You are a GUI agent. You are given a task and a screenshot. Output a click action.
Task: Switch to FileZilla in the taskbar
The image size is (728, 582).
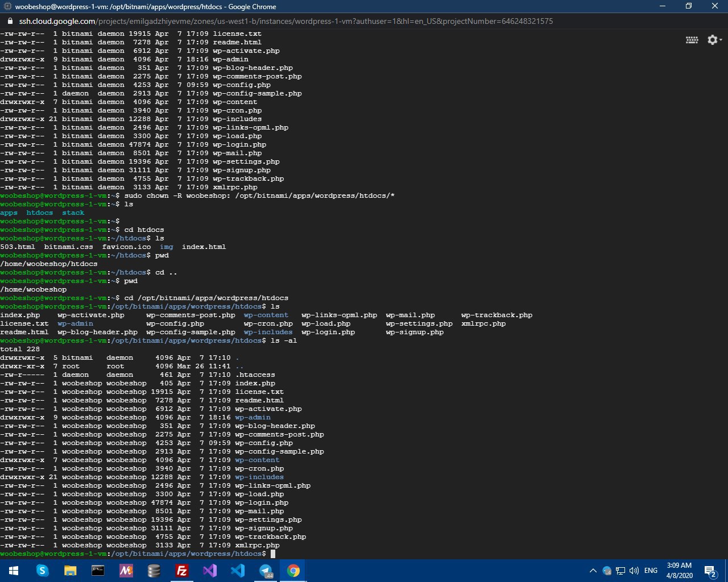[182, 571]
